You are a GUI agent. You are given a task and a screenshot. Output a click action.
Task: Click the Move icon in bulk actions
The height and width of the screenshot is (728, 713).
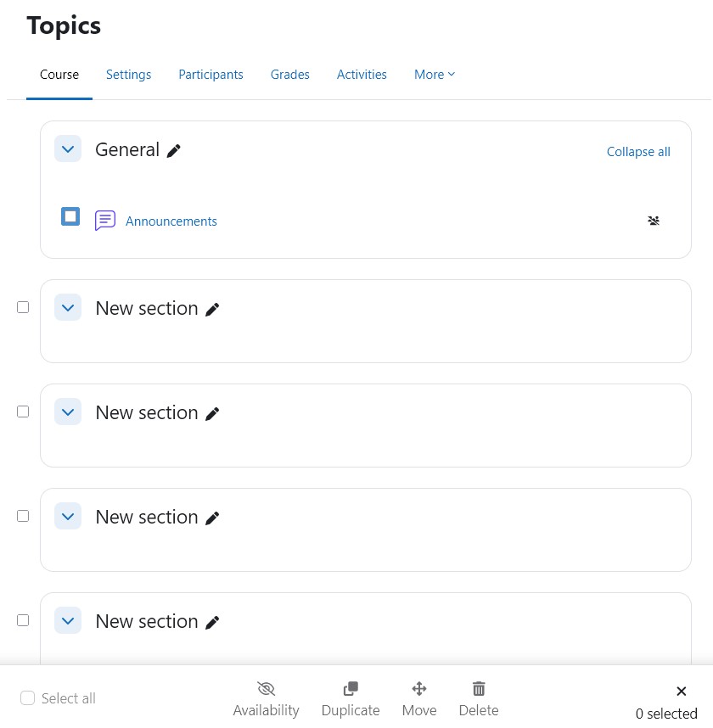click(x=419, y=689)
